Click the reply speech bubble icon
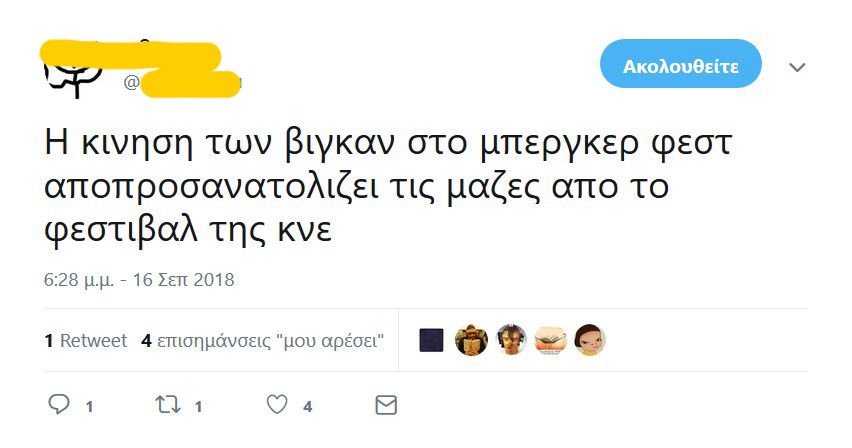 point(59,405)
